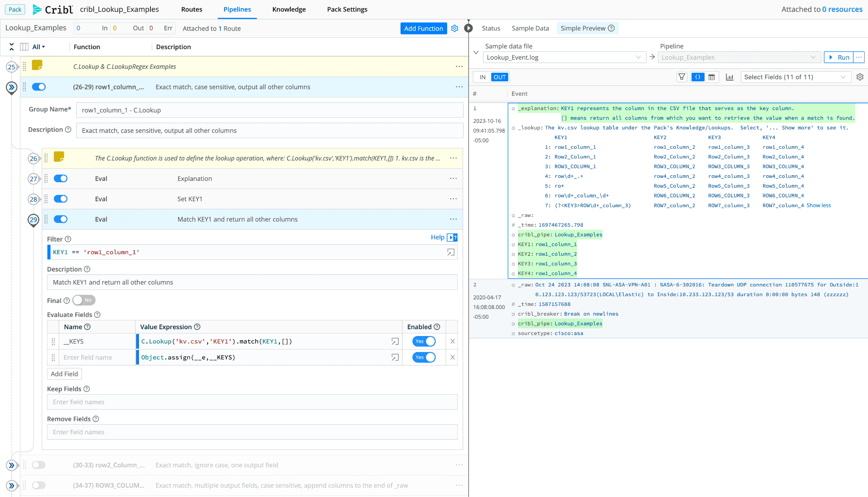Viewport: 868px width, 497px height.
Task: Open pipeline settings gear next to Add Function
Action: pos(455,28)
